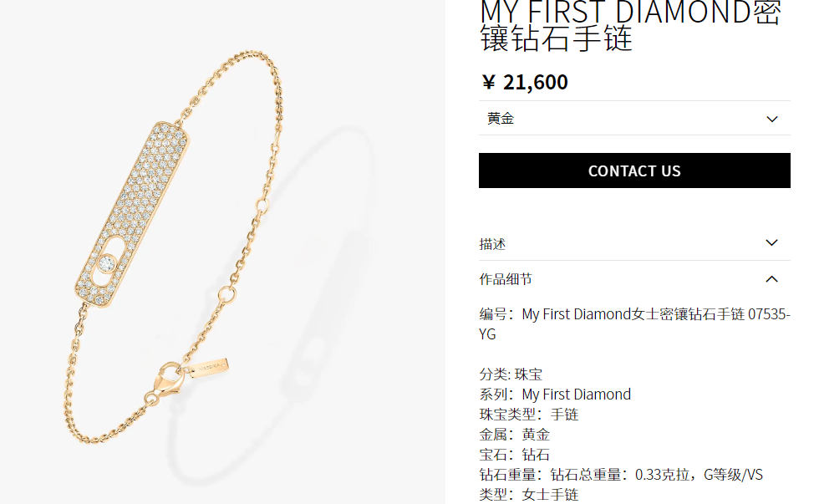Click the up chevron beside 作品细节
This screenshot has height=504, width=814.
[772, 278]
